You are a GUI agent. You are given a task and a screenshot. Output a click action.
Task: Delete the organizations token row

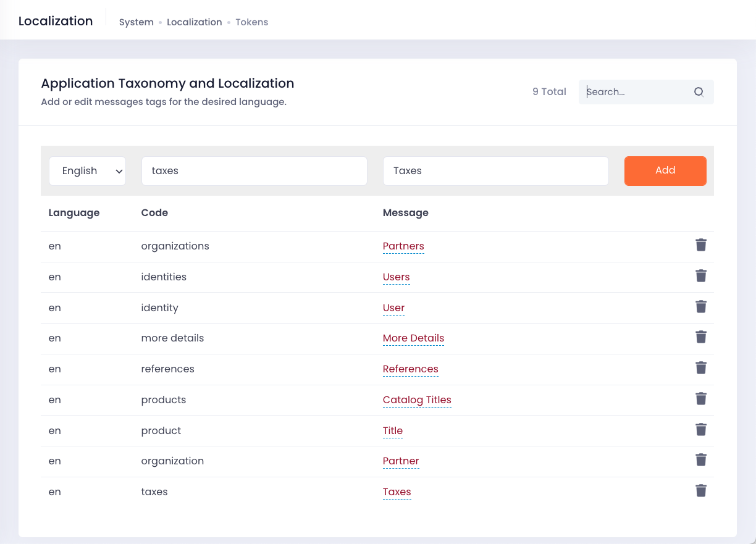[701, 245]
